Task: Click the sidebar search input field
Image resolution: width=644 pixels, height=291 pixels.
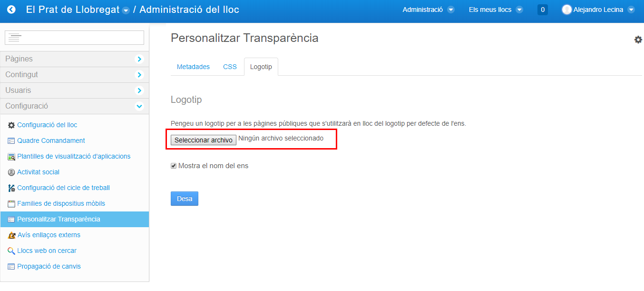Action: coord(74,38)
